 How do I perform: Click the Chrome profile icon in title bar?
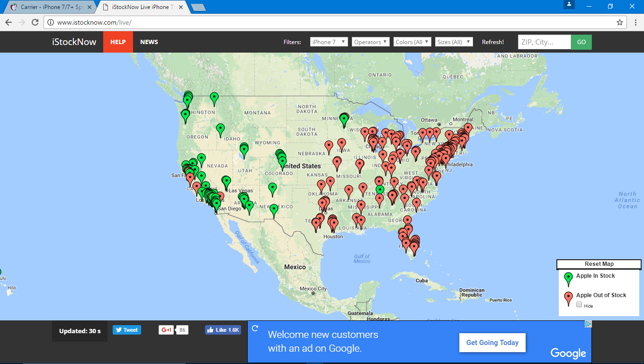point(569,4)
